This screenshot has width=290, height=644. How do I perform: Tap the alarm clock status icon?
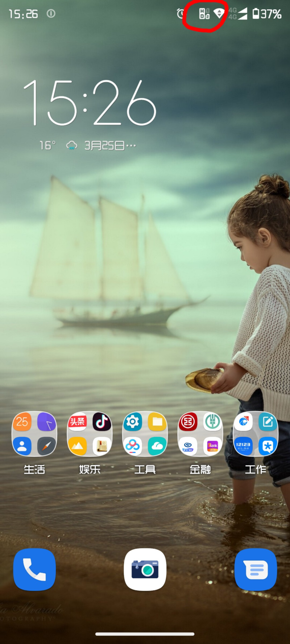pyautogui.click(x=181, y=14)
